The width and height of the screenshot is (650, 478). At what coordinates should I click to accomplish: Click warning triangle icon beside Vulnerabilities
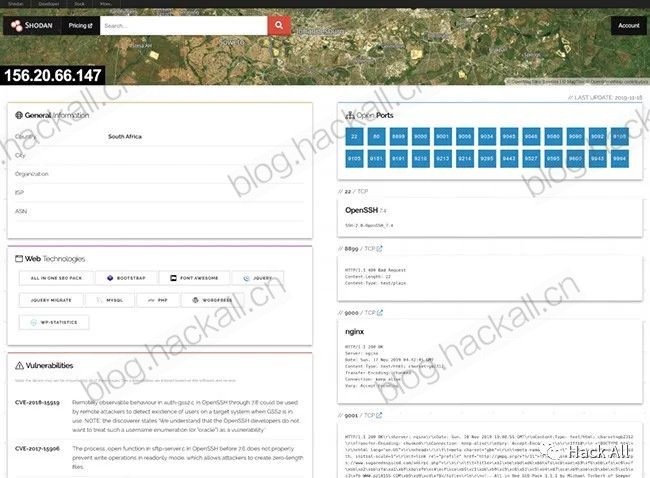pyautogui.click(x=19, y=366)
